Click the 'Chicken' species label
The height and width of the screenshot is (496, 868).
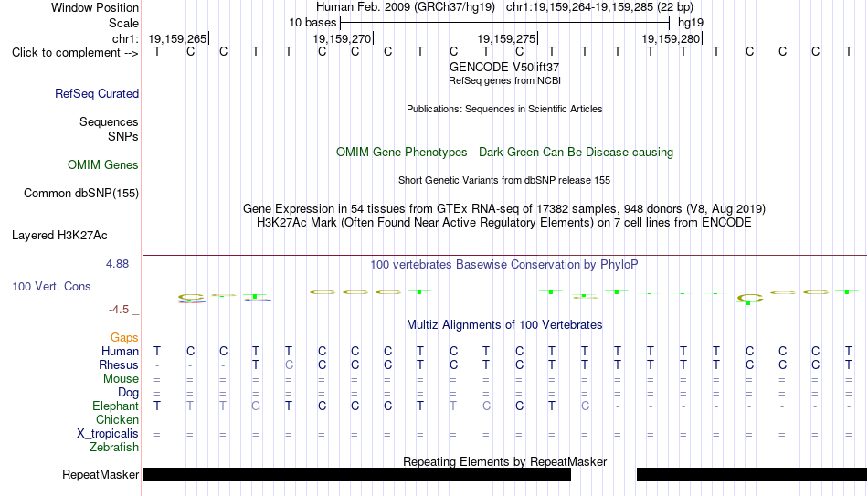point(117,419)
